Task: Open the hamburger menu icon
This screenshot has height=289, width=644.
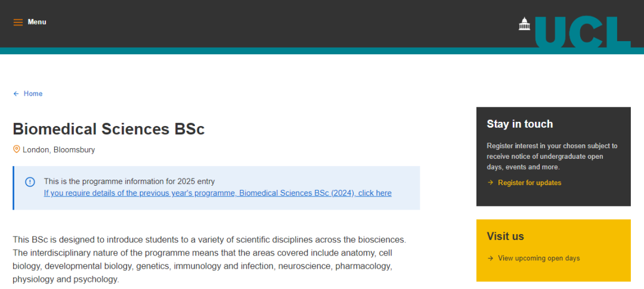Action: click(x=18, y=22)
